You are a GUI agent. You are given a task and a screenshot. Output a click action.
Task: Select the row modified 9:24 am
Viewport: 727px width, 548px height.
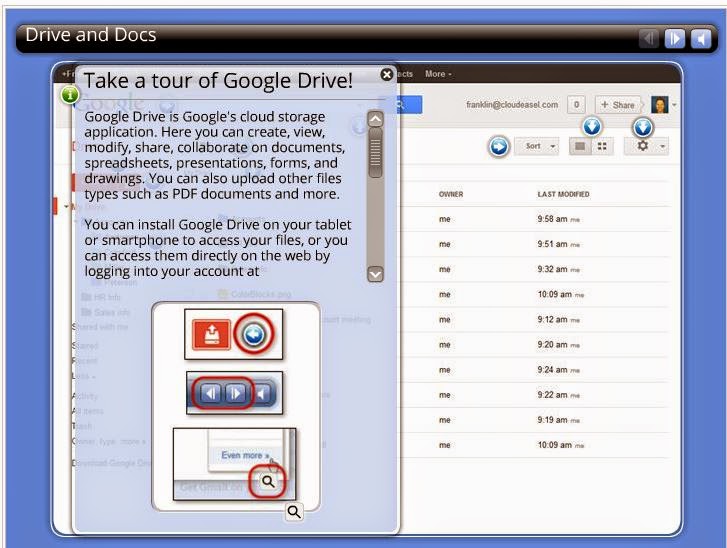[536, 370]
